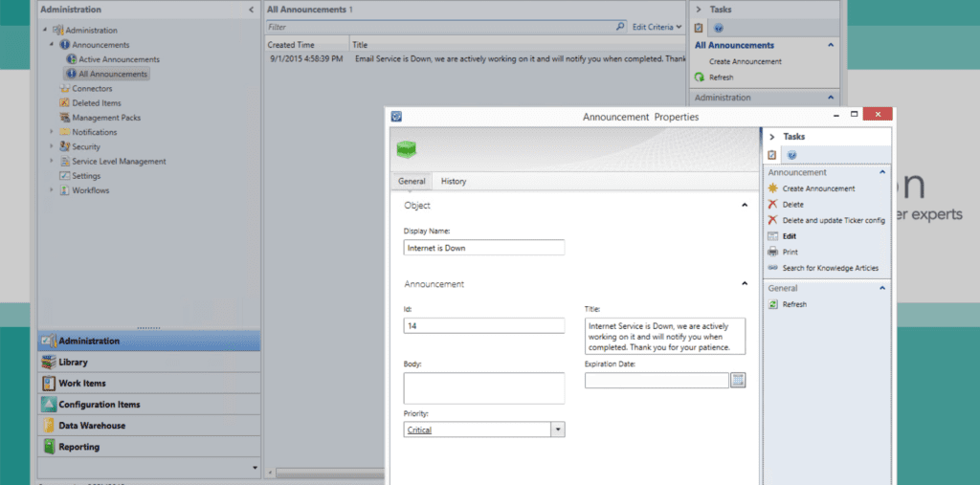Viewport: 980px width, 485px height.
Task: Click Create Announcement under All Announcements tasks
Action: [745, 61]
